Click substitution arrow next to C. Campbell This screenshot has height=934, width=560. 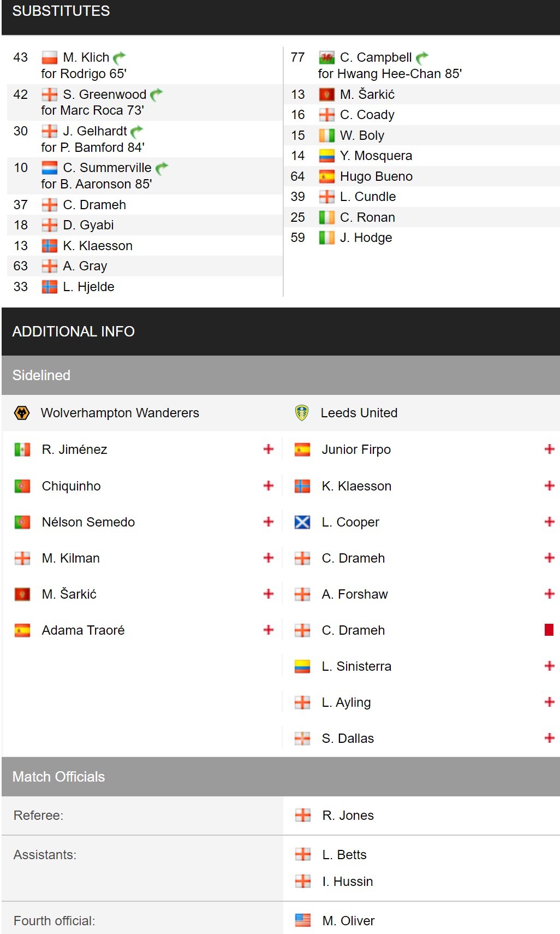point(422,57)
